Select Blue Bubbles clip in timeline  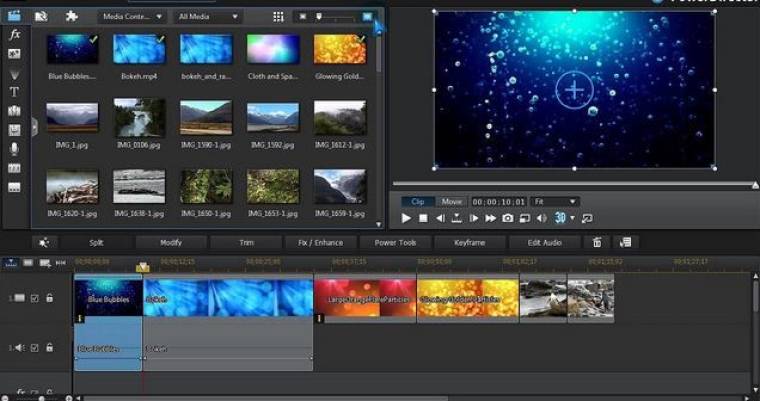click(x=108, y=299)
